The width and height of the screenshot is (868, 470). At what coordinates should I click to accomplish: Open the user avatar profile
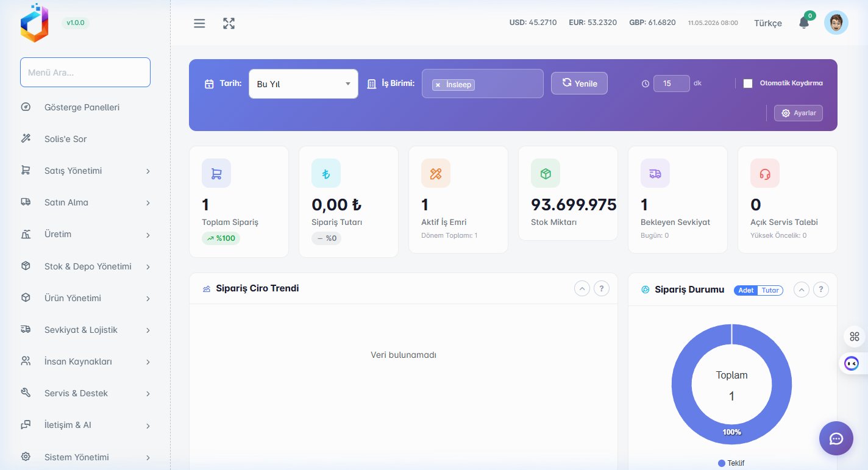pyautogui.click(x=836, y=23)
